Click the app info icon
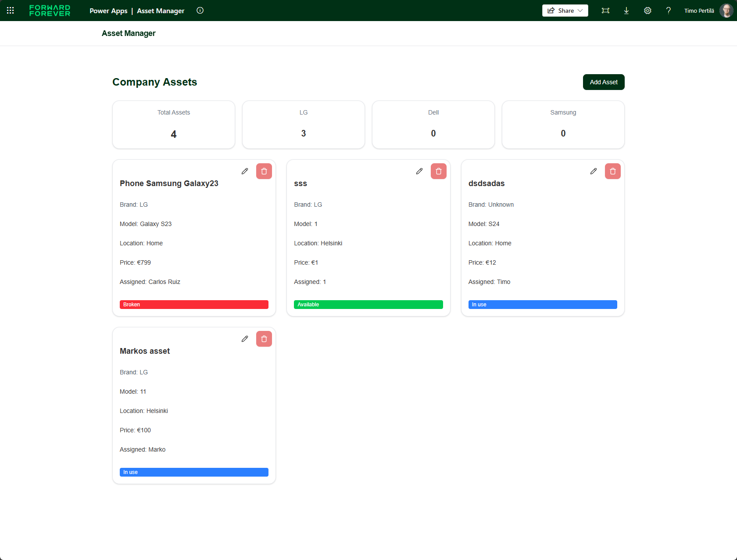The width and height of the screenshot is (737, 560). point(200,11)
